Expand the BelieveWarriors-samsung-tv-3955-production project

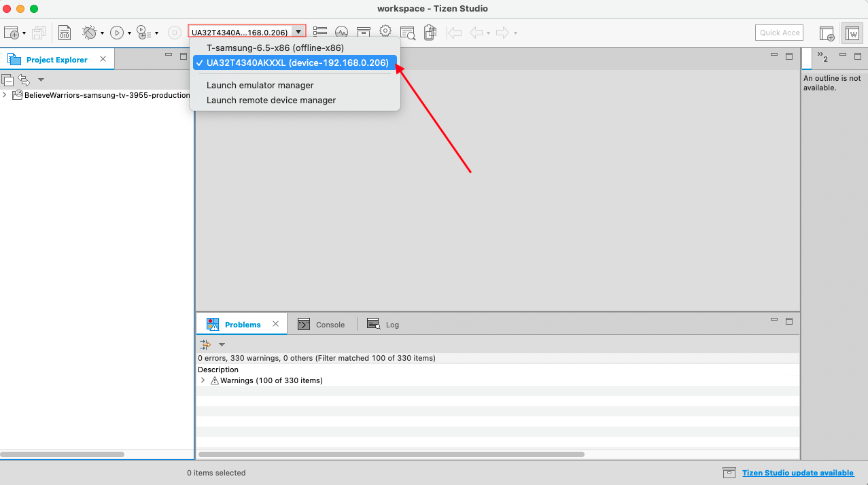click(5, 95)
